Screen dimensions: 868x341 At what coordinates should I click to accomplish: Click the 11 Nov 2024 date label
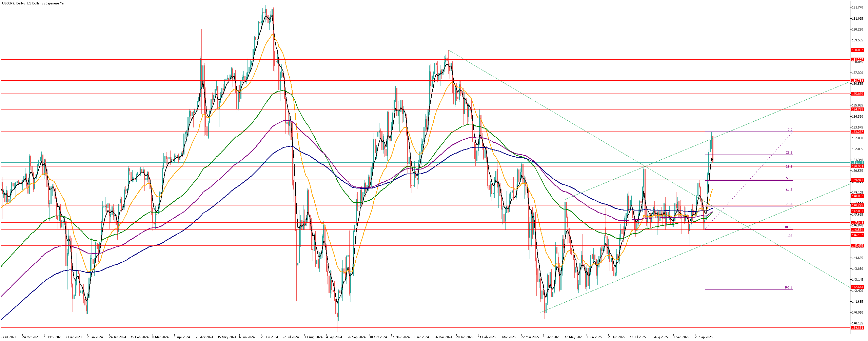(400, 337)
